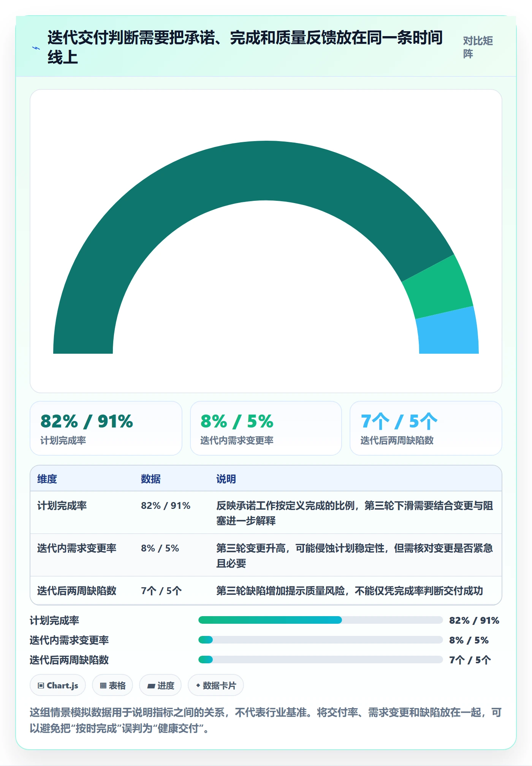Open the 8% / 5% 迭代内需求变更率 data card
Image resolution: width=532 pixels, height=766 pixels.
[x=266, y=428]
